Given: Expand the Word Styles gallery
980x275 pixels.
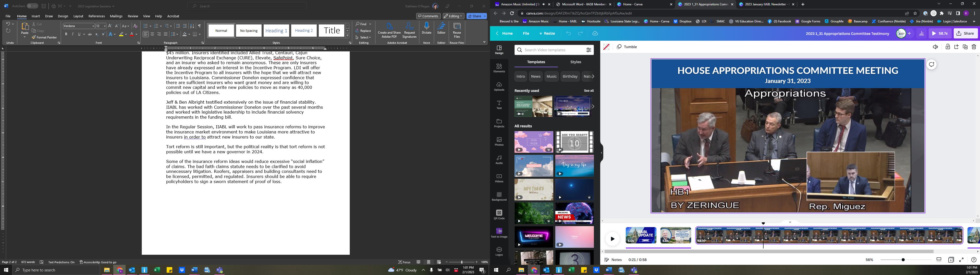Looking at the screenshot, I should coord(347,36).
